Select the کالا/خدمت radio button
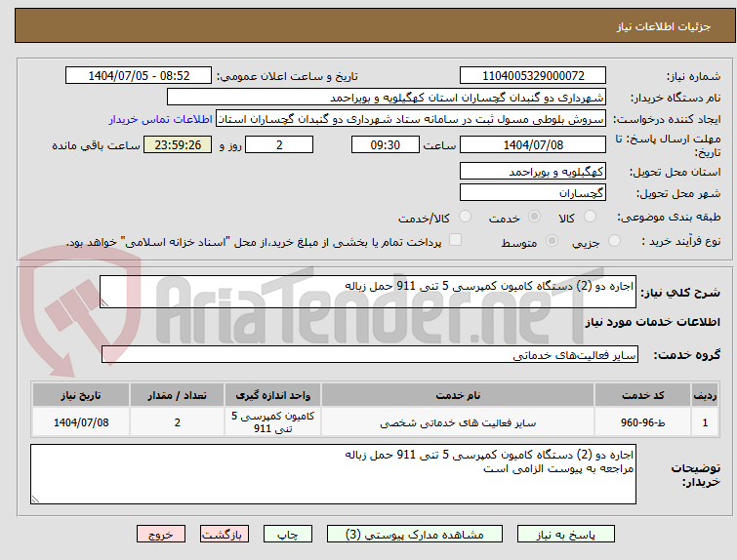This screenshot has width=737, height=560. click(465, 217)
